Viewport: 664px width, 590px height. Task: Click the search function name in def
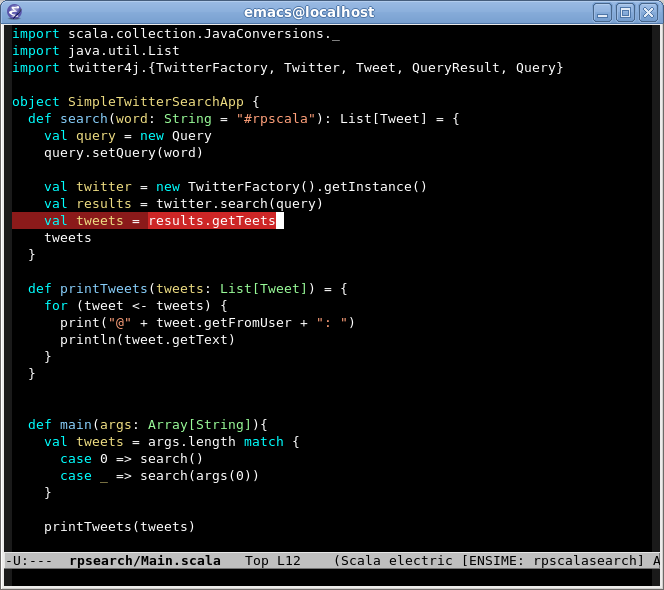point(84,119)
